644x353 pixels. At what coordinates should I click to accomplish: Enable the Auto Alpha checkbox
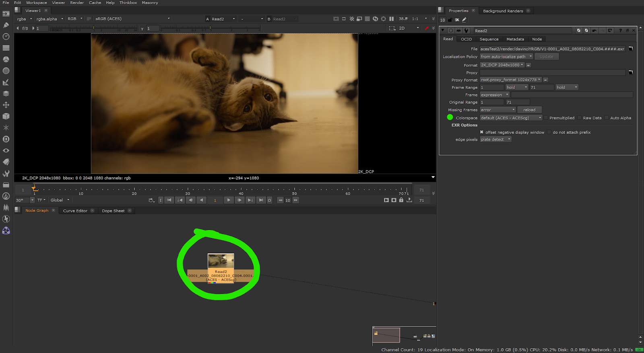tap(607, 118)
